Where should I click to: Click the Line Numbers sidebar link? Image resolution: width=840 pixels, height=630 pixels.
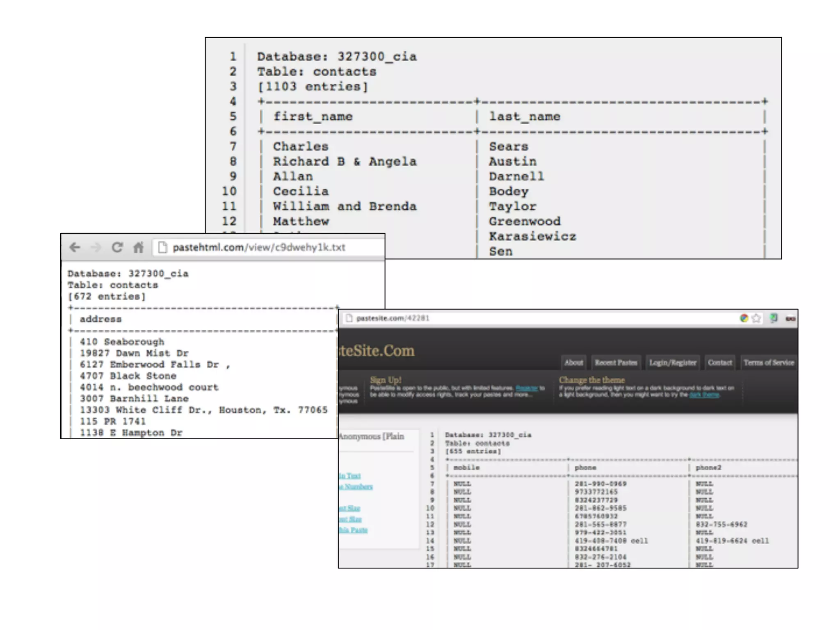pyautogui.click(x=356, y=487)
